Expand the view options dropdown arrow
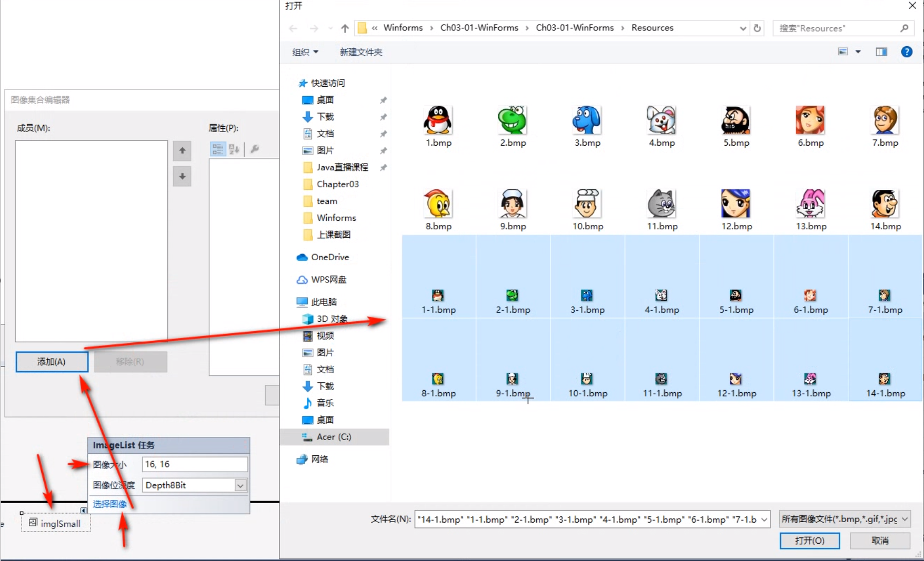This screenshot has height=561, width=924. pos(858,52)
